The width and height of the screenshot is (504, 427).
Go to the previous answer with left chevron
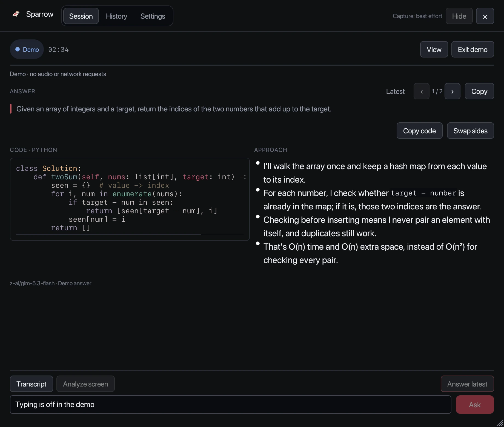[421, 91]
